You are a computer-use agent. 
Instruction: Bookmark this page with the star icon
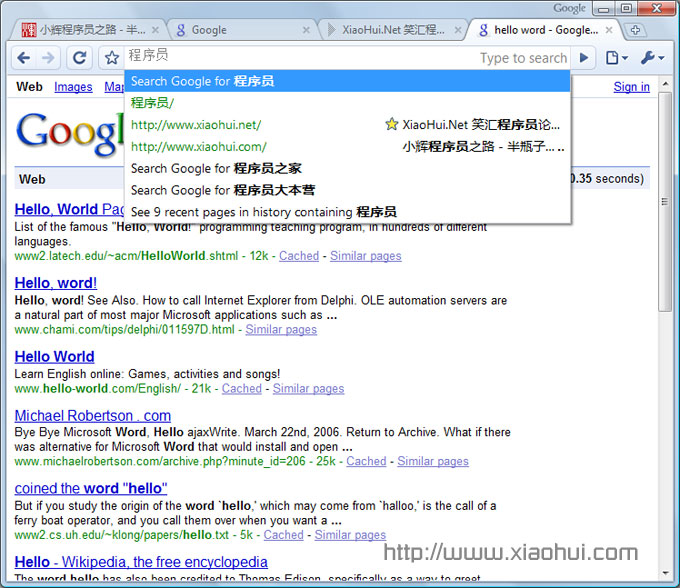pos(111,58)
